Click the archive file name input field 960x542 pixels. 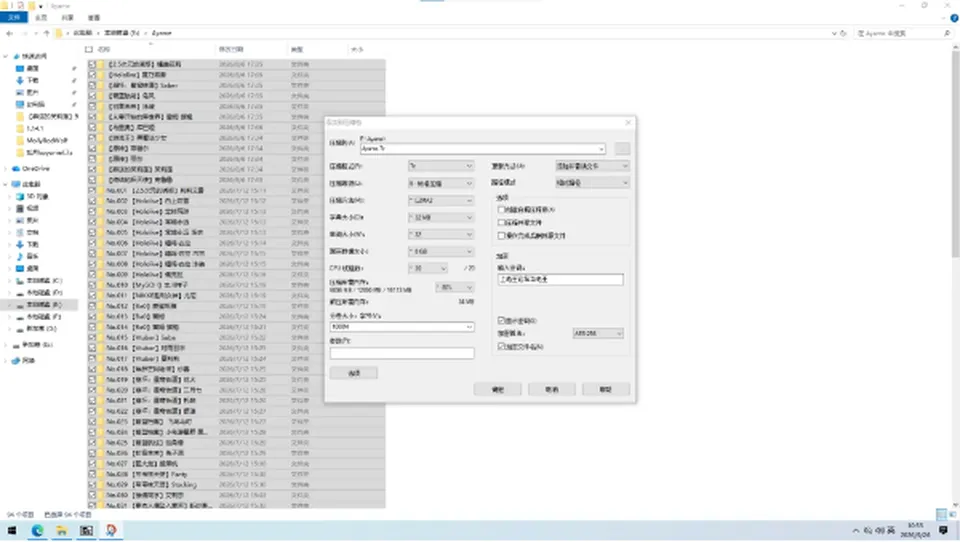(x=482, y=149)
